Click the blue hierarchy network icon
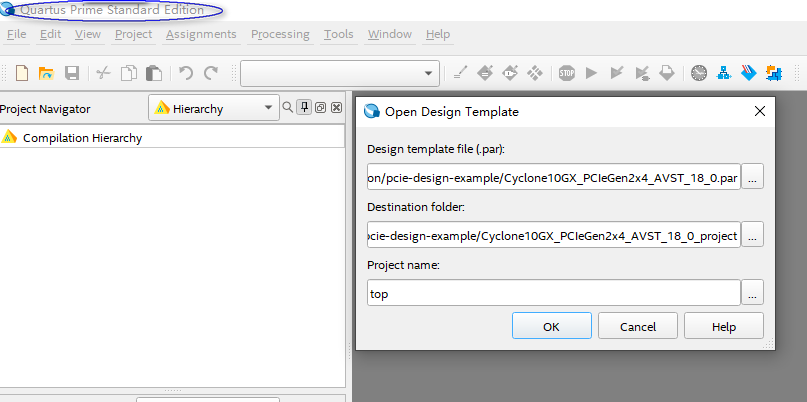This screenshot has height=402, width=807. (724, 73)
